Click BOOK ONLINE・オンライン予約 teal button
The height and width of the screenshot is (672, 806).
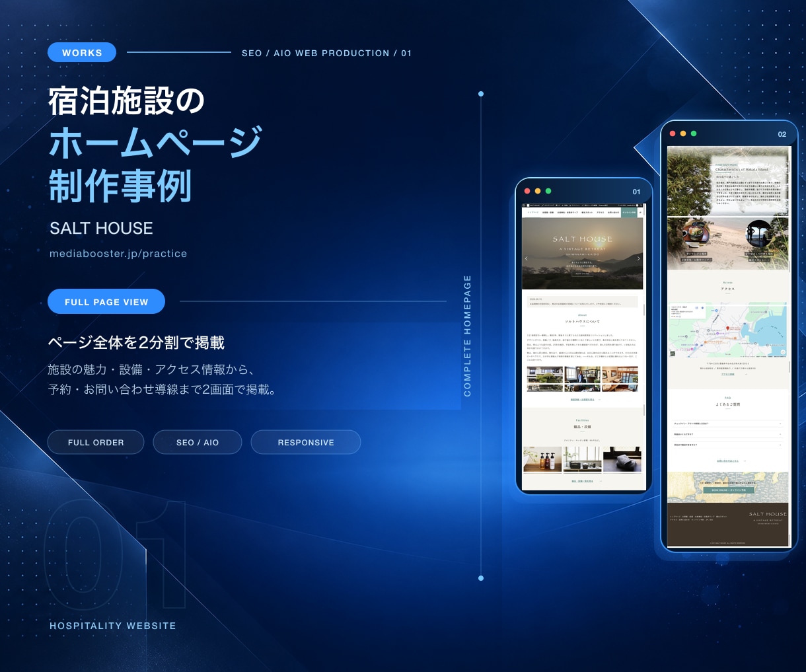point(727,490)
